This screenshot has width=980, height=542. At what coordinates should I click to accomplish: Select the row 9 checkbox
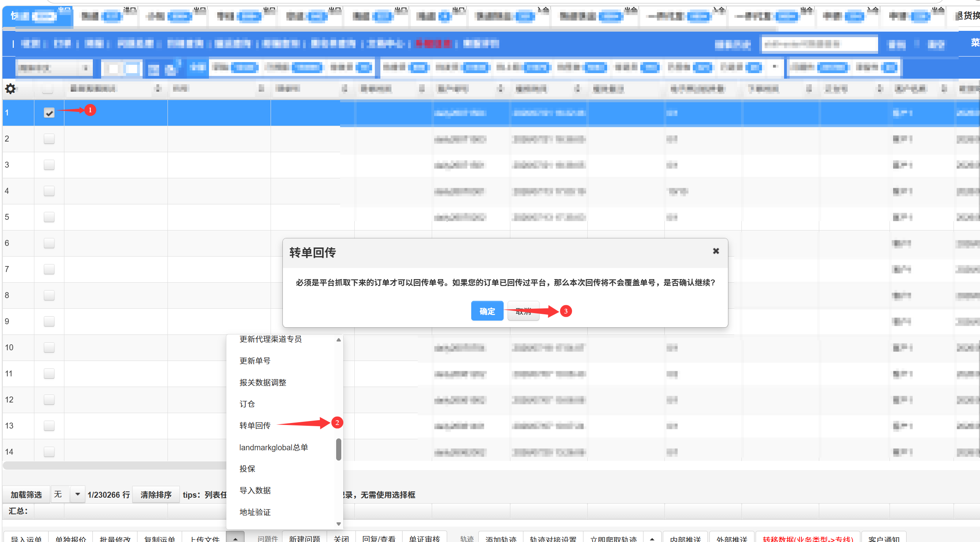(49, 321)
